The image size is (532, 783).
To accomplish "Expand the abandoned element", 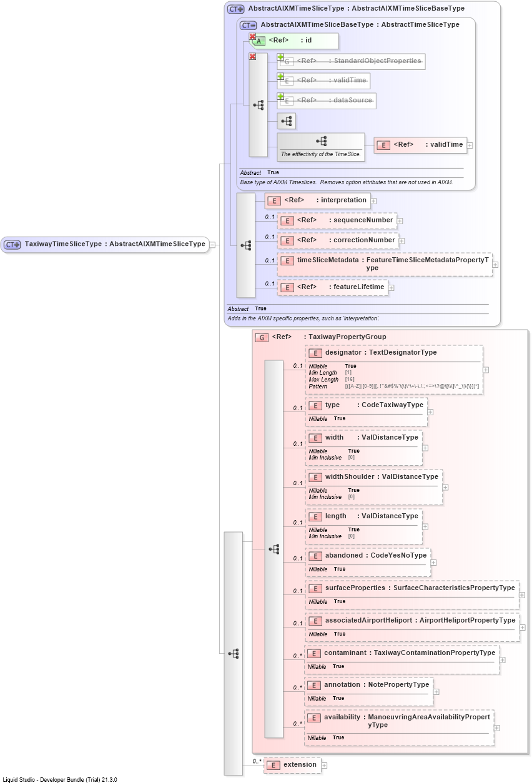I will pyautogui.click(x=433, y=563).
